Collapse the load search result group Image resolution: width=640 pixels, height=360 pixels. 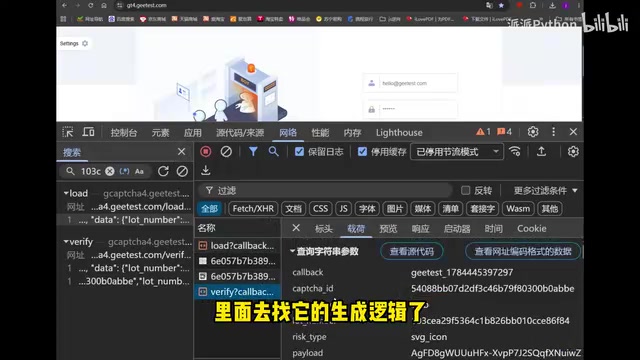coord(66,193)
